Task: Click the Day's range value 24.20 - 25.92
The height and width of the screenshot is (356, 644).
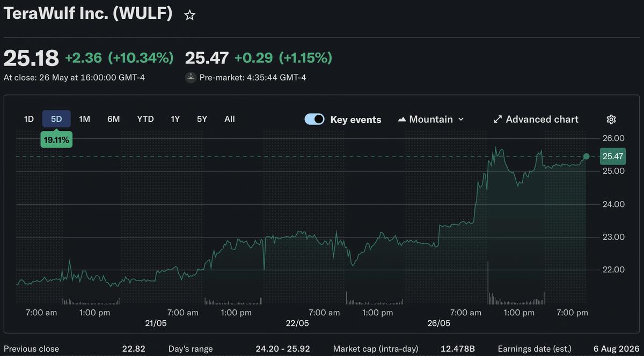Action: pos(283,349)
